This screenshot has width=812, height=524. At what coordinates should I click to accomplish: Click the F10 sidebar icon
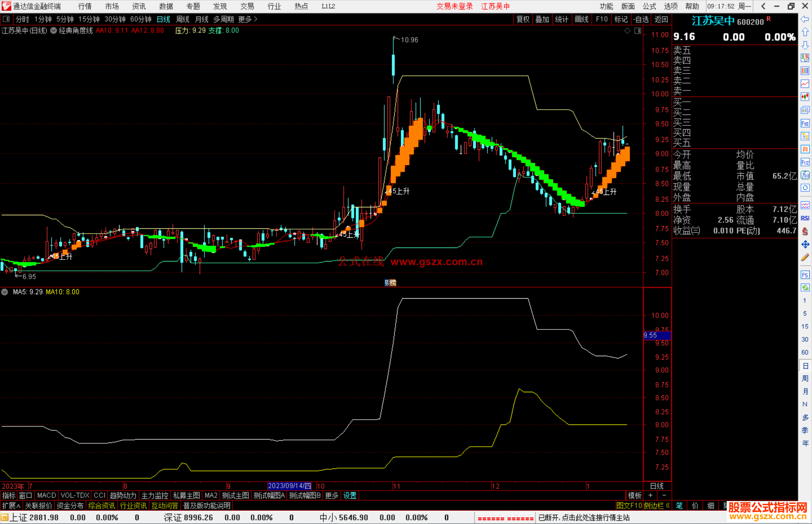click(805, 123)
